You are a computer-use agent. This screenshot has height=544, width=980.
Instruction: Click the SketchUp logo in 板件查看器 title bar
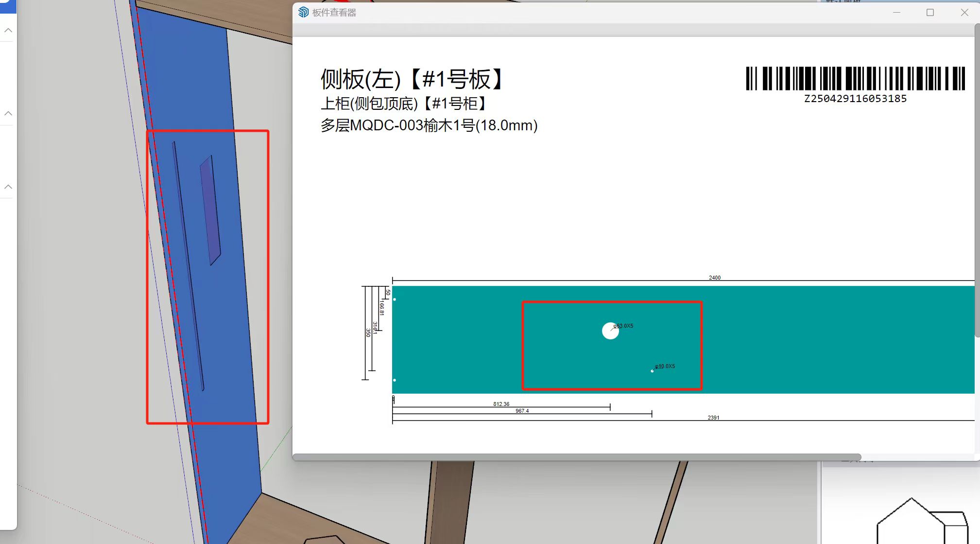pyautogui.click(x=303, y=12)
